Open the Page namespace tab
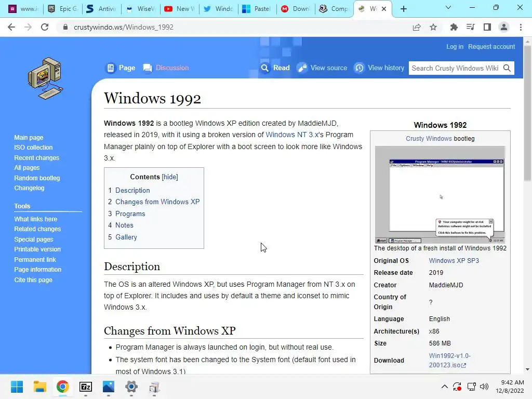Viewport: 532px width, 399px height. pos(121,68)
